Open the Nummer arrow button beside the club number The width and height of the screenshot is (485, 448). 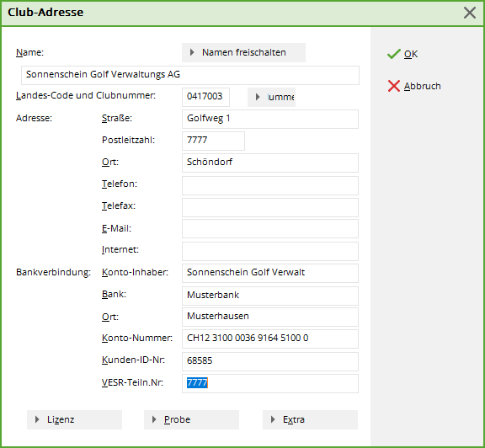(271, 97)
